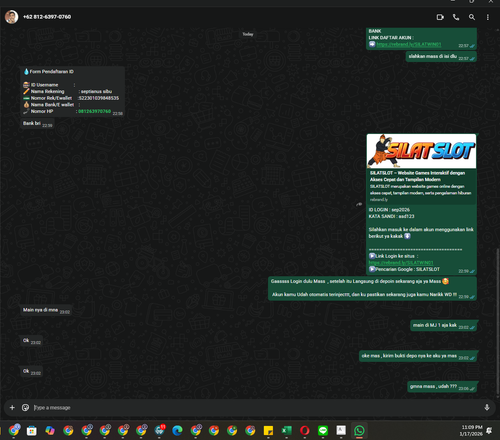Open taskbar app with red 11 badge
Viewport: 500px width, 440px height.
(160, 430)
